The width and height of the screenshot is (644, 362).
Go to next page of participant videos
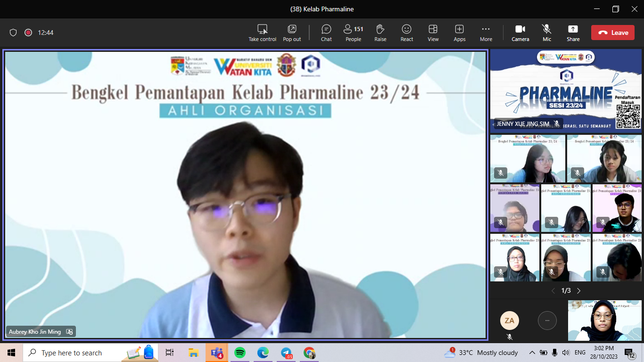[579, 291]
